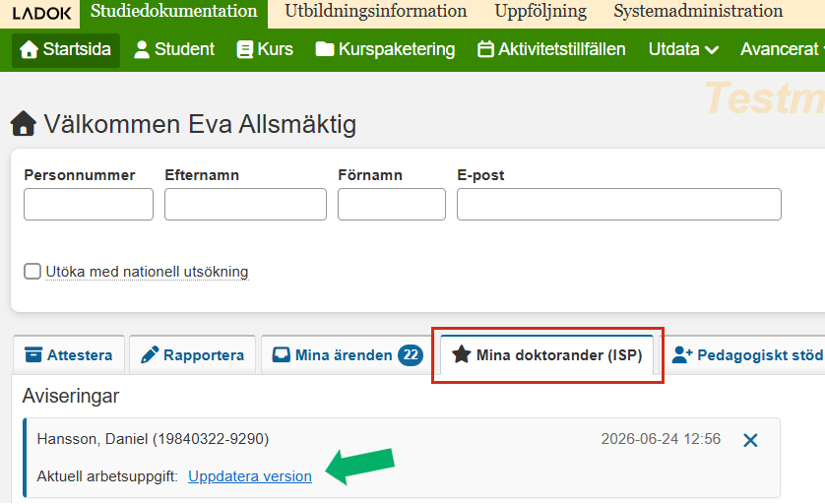
Task: Open Mina doktorander (ISP) tab
Action: 547,355
